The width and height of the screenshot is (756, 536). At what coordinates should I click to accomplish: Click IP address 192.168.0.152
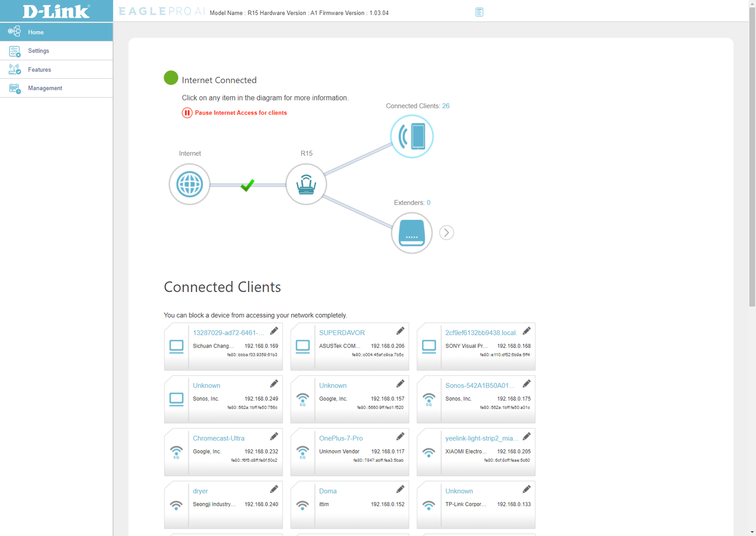[387, 505]
